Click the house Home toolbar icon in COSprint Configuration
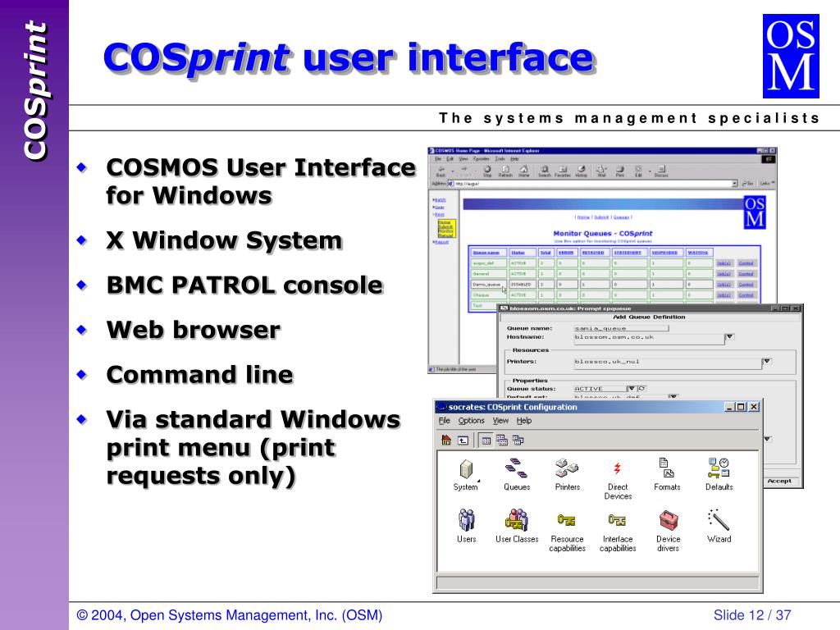 click(446, 441)
